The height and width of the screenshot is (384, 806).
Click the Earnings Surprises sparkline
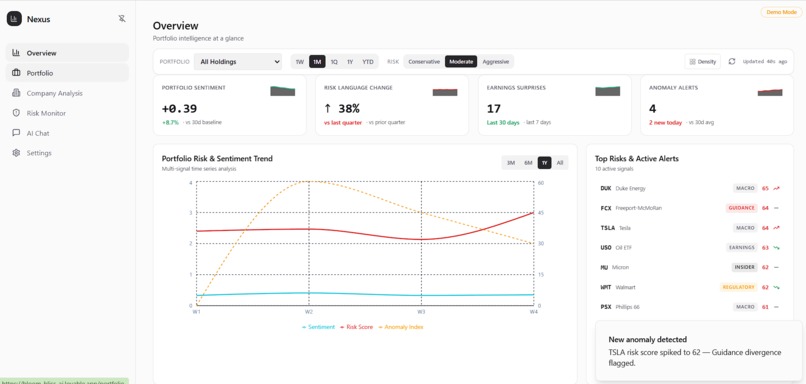click(x=608, y=91)
